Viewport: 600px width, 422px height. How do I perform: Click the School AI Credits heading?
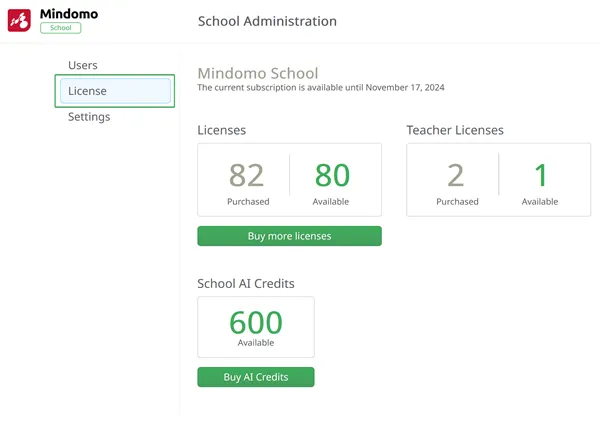tap(246, 283)
